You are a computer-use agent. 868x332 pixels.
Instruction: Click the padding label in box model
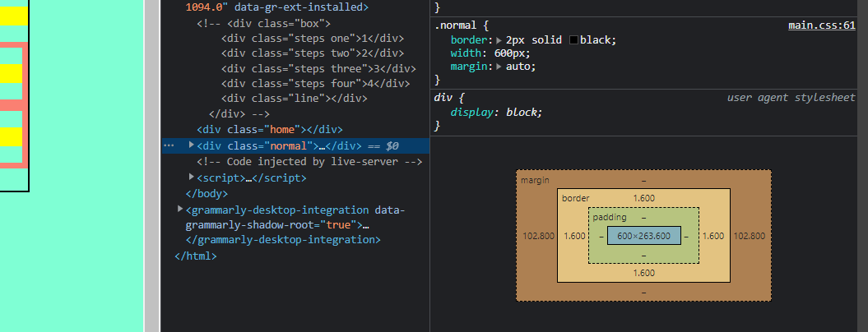pyautogui.click(x=610, y=218)
